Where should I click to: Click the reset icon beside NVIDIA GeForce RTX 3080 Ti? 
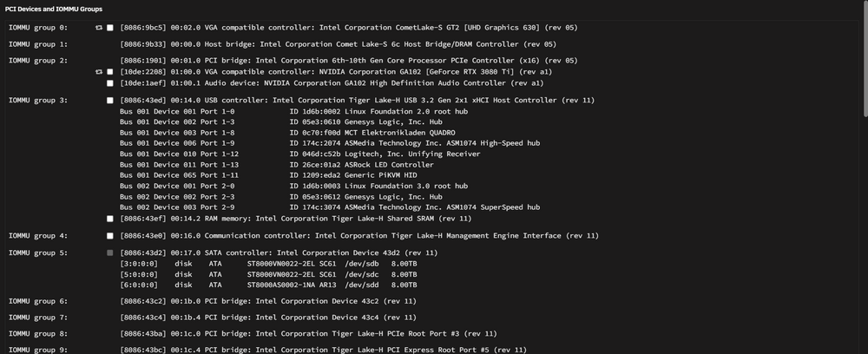(99, 72)
